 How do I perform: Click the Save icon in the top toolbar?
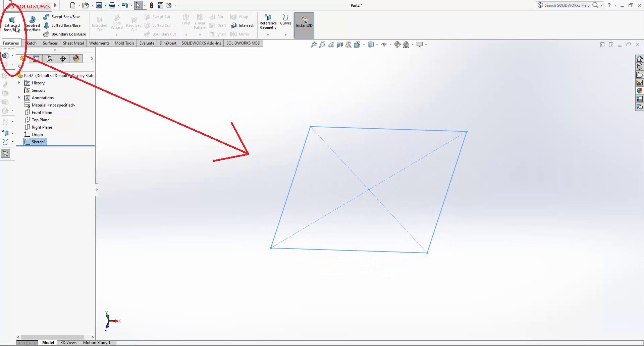point(99,5)
